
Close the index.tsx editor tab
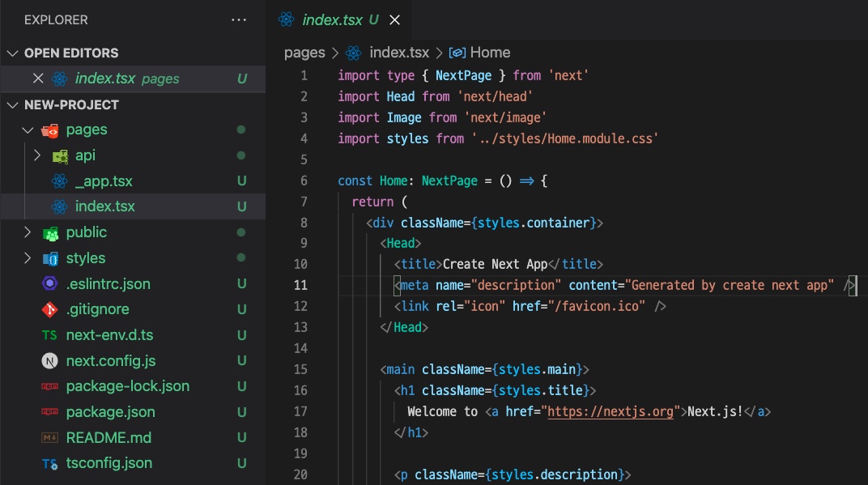pos(394,20)
